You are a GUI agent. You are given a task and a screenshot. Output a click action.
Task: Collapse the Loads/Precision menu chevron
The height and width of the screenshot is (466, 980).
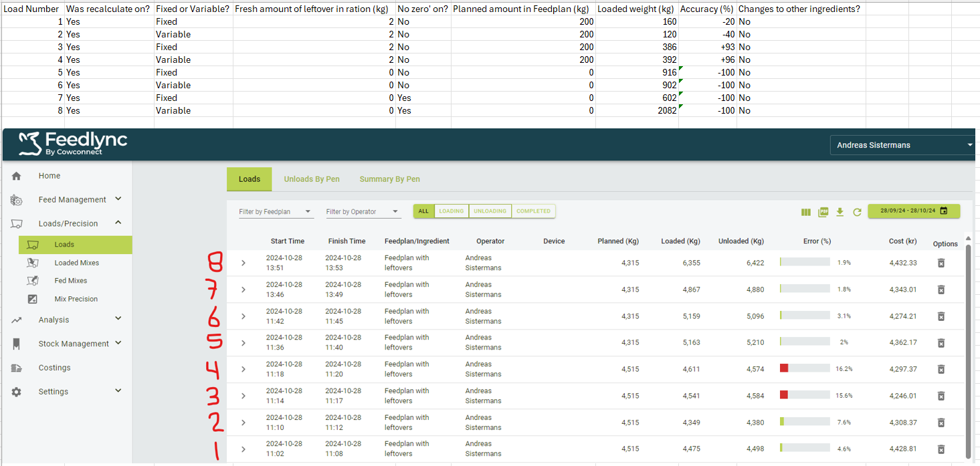point(118,223)
